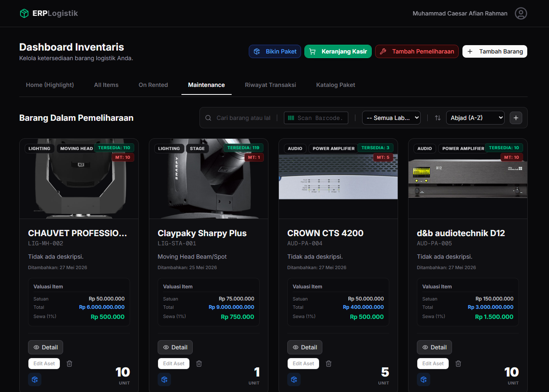Click Tambah Barang button
The width and height of the screenshot is (549, 392).
click(495, 51)
